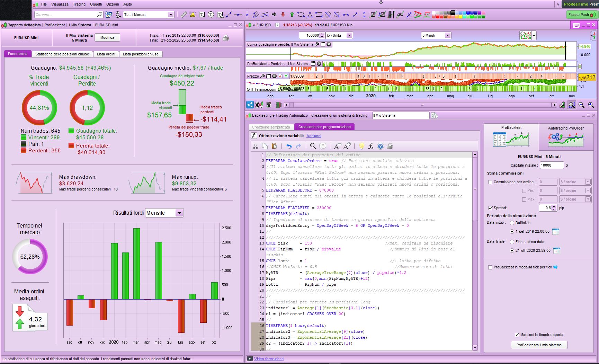Select the rectangle drawing tool

click(319, 15)
